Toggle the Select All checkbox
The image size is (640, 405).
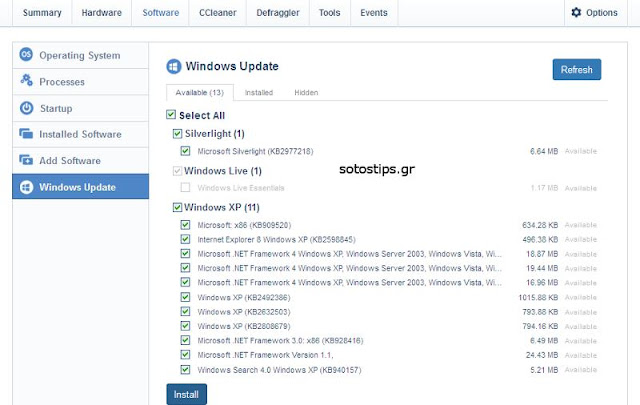pyautogui.click(x=171, y=115)
